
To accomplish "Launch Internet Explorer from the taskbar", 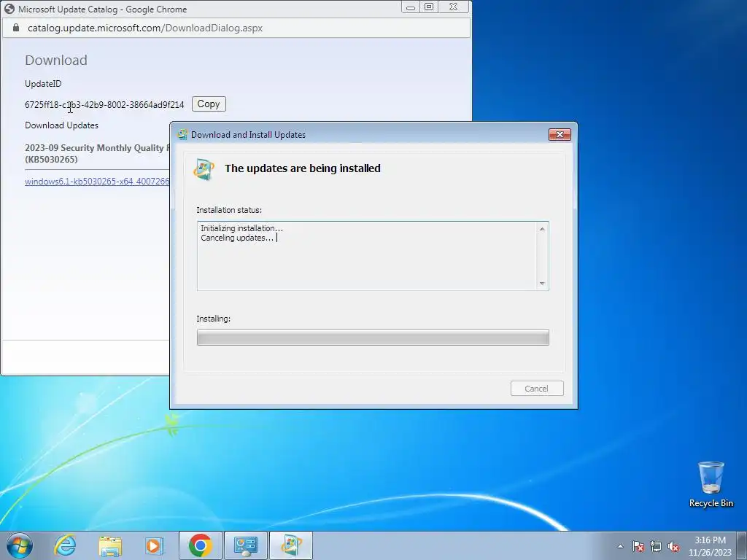I will [x=65, y=545].
